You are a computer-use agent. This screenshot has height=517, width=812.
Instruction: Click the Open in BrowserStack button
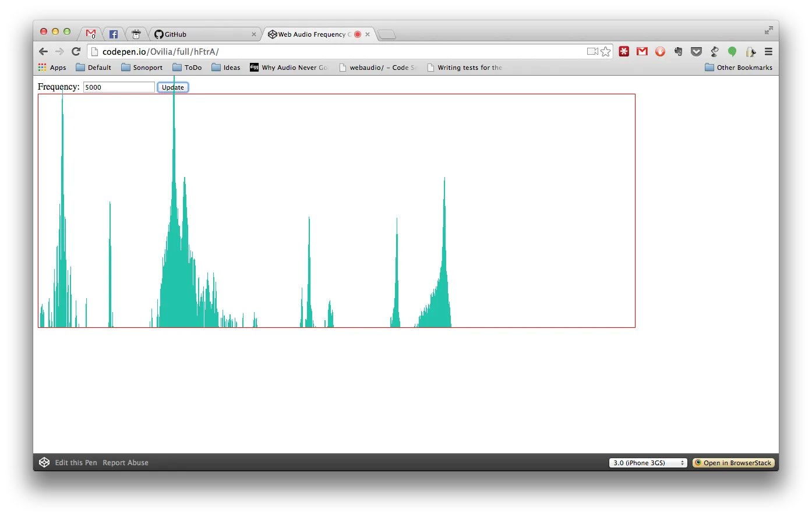[733, 463]
